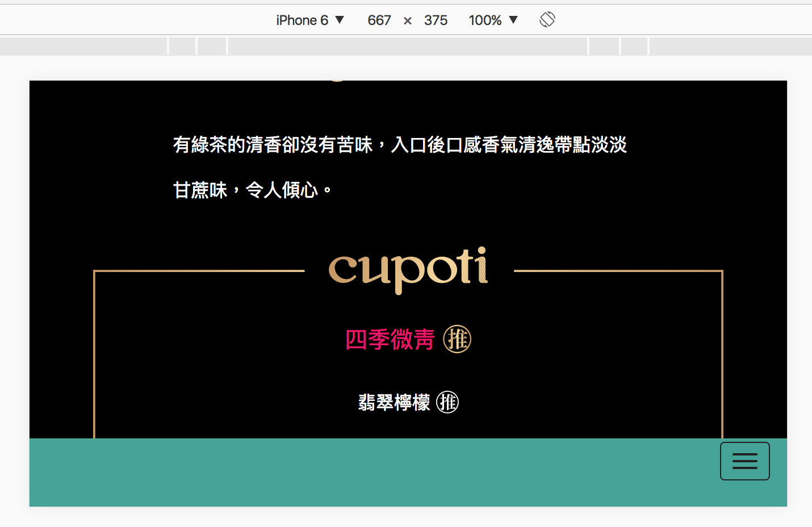Open the iPhone 6 device dropdown
The height and width of the screenshot is (527, 812).
tap(310, 20)
